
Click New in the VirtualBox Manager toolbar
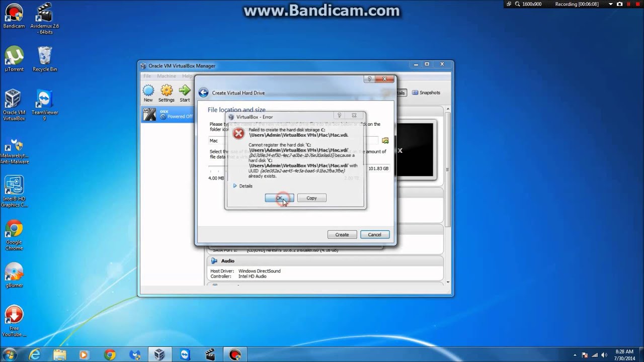point(148,94)
